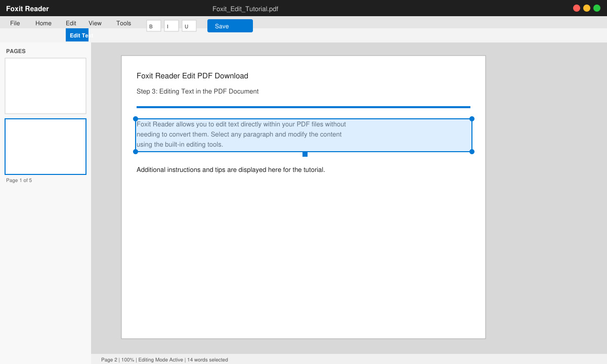The height and width of the screenshot is (364, 607).
Task: Open the File menu
Action: pos(15,23)
